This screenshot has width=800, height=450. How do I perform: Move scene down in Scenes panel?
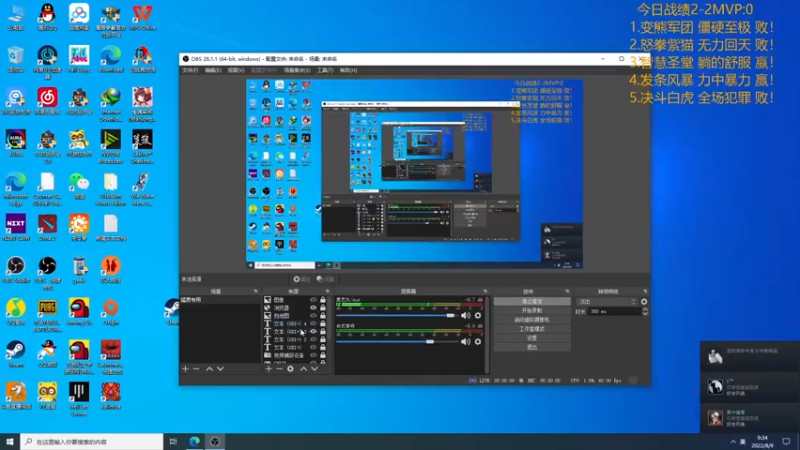pyautogui.click(x=220, y=368)
